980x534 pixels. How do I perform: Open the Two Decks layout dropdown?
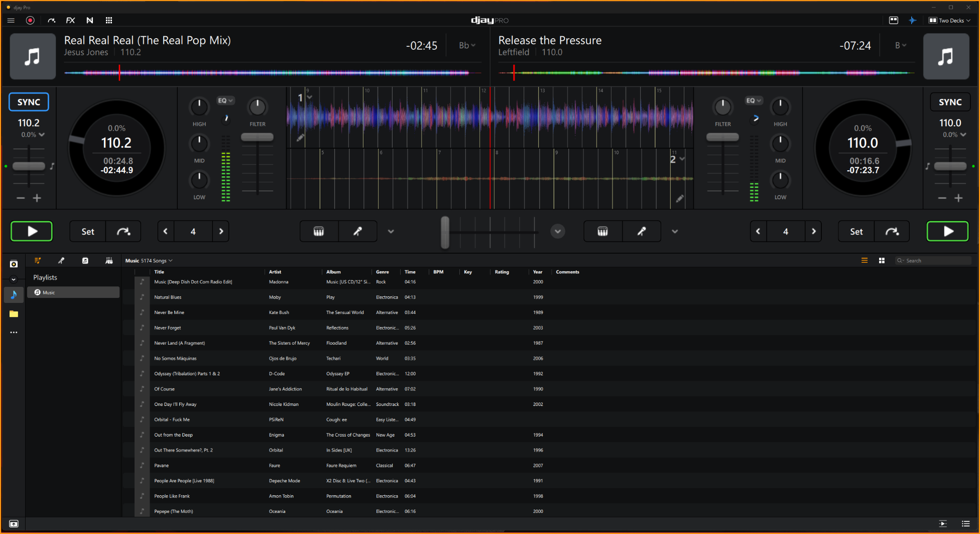pos(949,21)
